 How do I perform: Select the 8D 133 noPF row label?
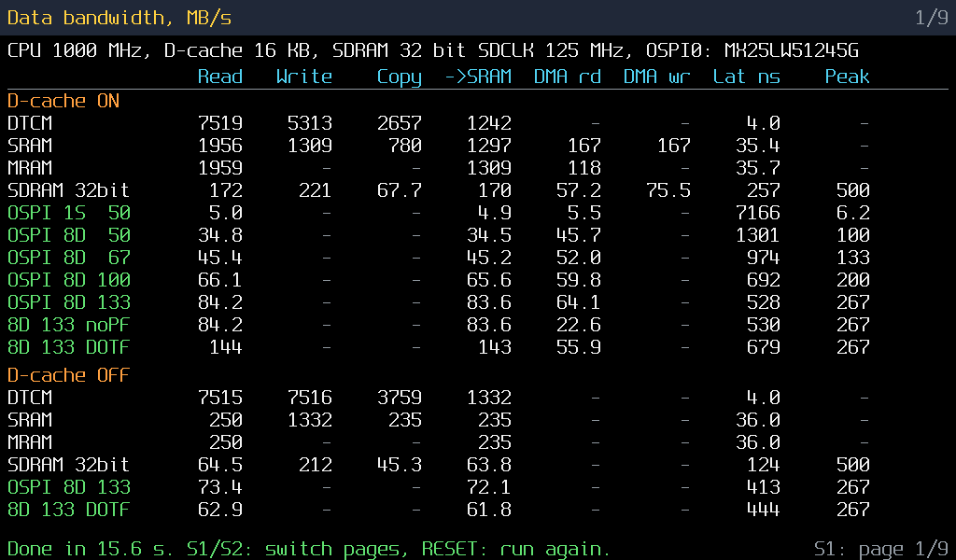click(x=69, y=325)
